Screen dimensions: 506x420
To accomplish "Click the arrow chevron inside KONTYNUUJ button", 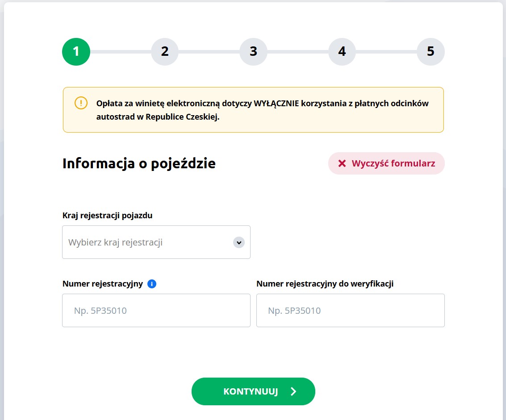I will pyautogui.click(x=293, y=391).
